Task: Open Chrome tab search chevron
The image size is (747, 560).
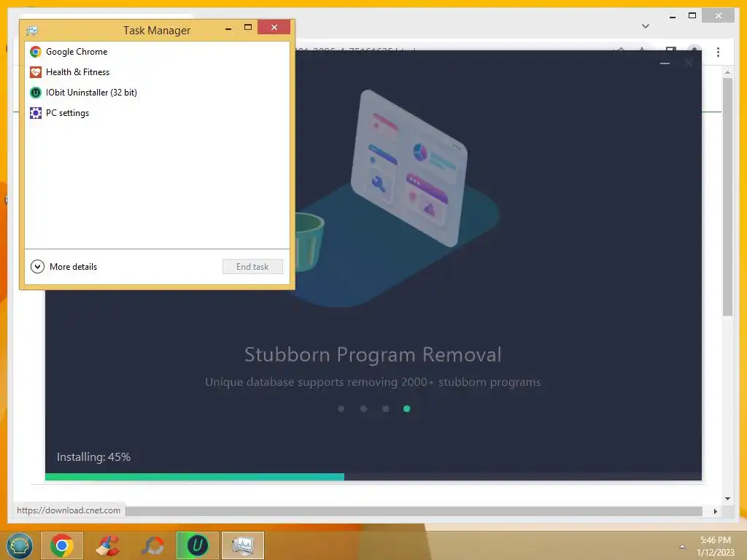Action: [646, 26]
